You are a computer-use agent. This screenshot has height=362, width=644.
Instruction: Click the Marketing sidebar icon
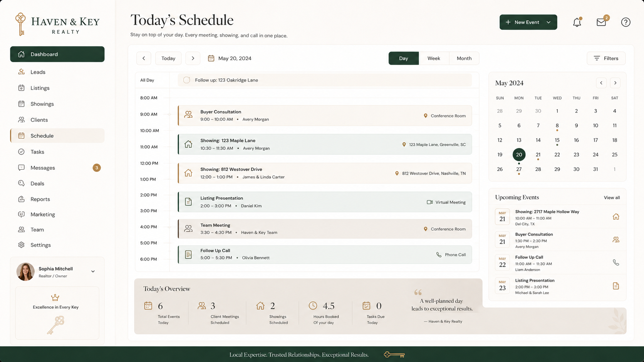pyautogui.click(x=22, y=214)
